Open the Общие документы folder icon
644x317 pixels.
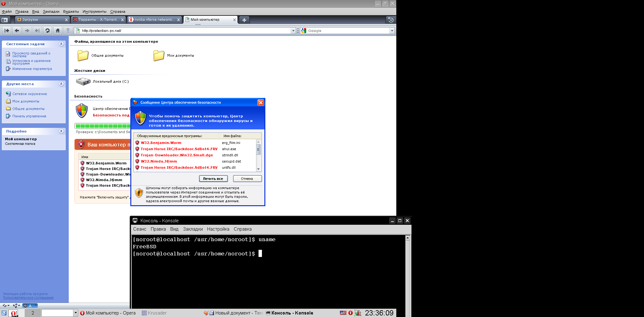click(x=83, y=55)
